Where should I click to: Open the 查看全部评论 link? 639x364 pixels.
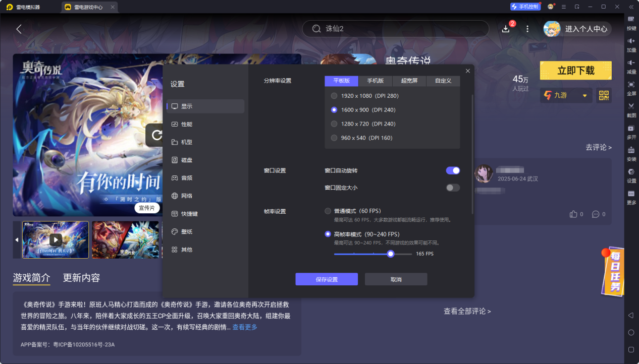467,312
